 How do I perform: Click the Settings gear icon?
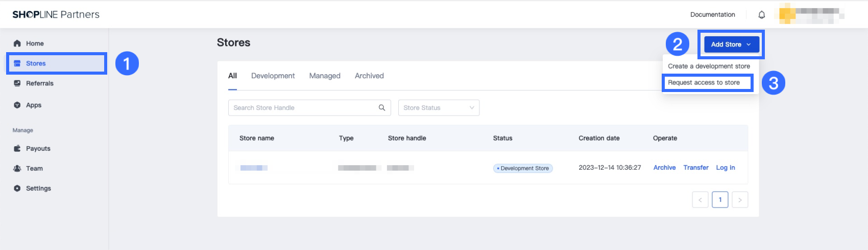coord(17,189)
